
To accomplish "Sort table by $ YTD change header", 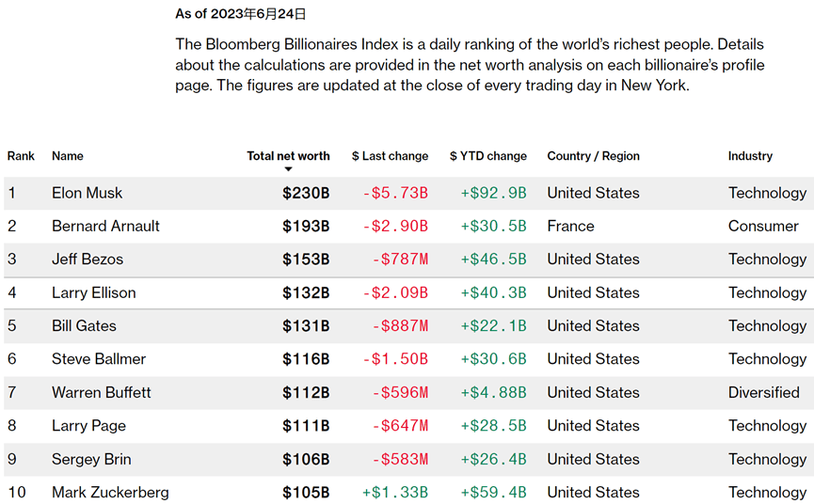I will point(488,156).
